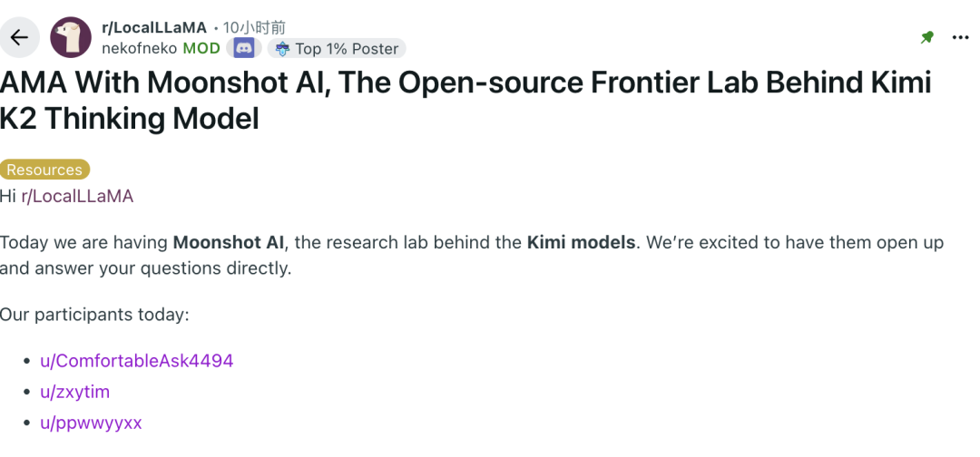Viewport: 980px width, 457px height.
Task: Open the nekofneko user profile
Action: (139, 48)
